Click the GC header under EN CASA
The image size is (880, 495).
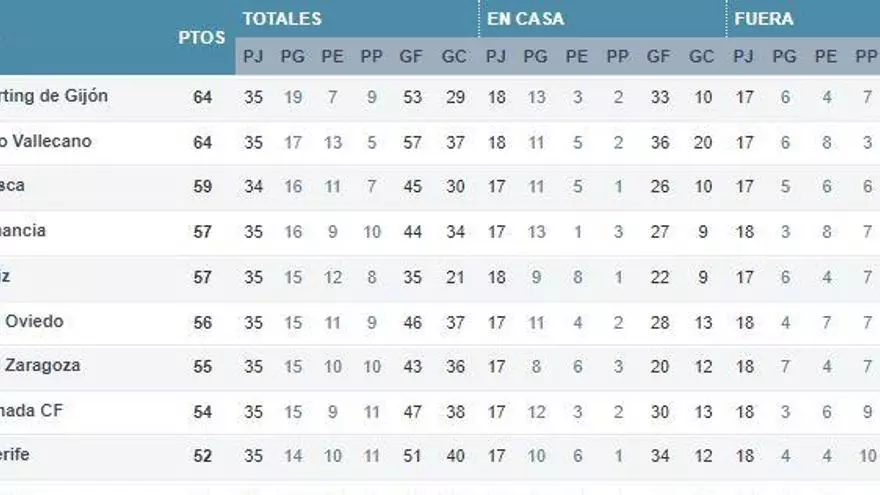tap(702, 57)
